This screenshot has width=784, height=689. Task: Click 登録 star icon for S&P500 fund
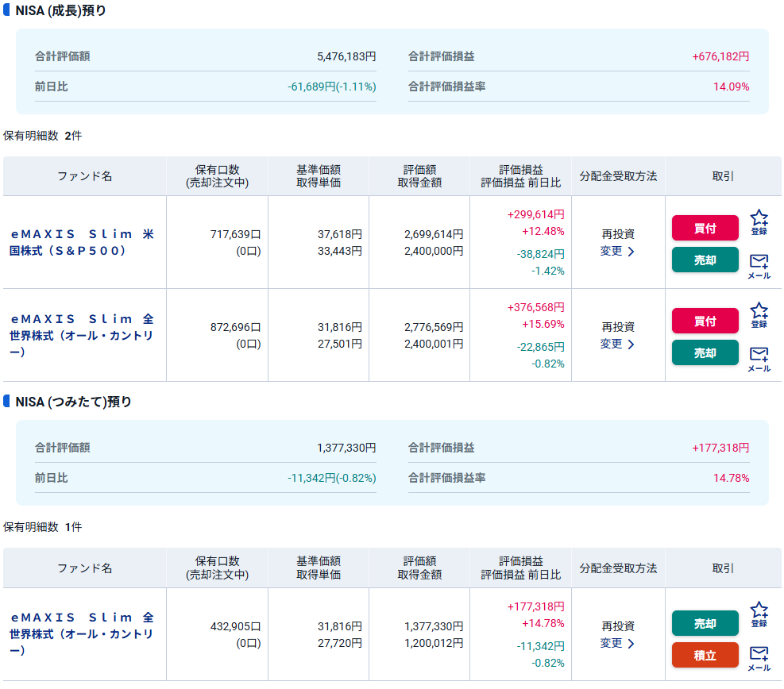[759, 221]
